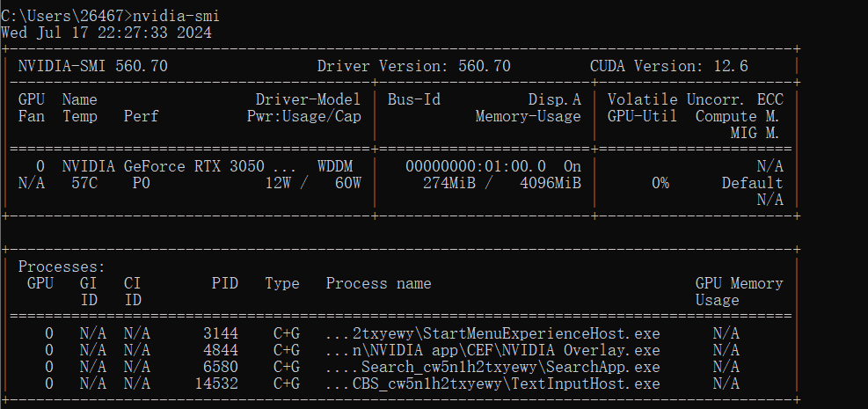Click the Processes: section label
The image size is (868, 409).
click(62, 267)
